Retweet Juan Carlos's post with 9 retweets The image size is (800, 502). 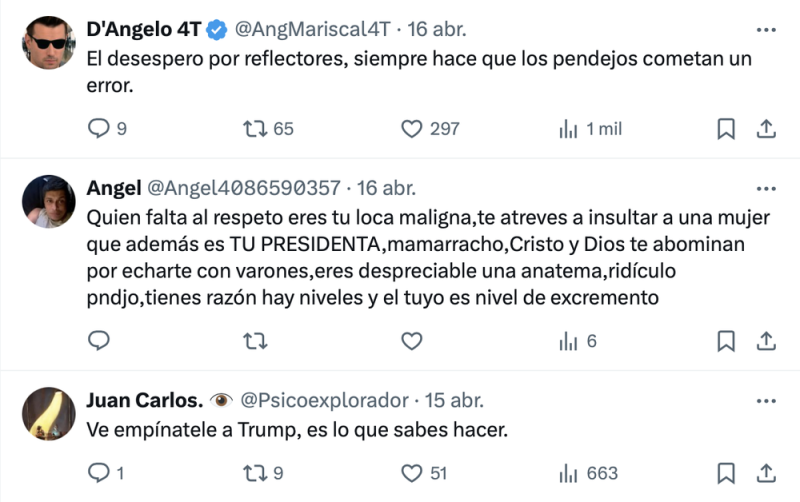pyautogui.click(x=256, y=473)
